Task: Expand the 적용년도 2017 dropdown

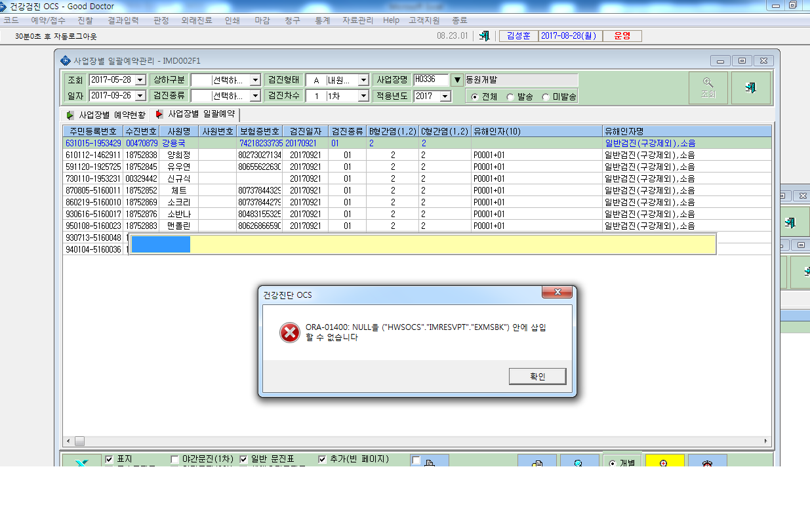Action: tap(446, 96)
